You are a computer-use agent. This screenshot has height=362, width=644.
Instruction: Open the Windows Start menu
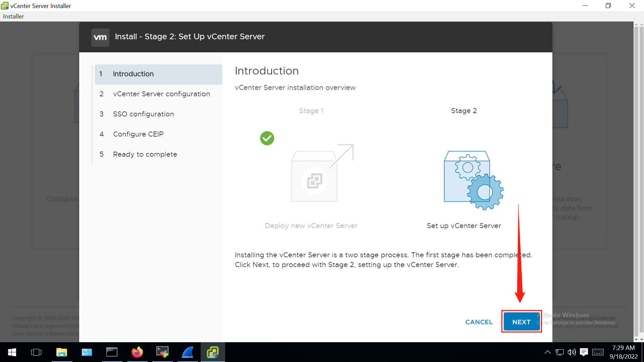(12, 352)
